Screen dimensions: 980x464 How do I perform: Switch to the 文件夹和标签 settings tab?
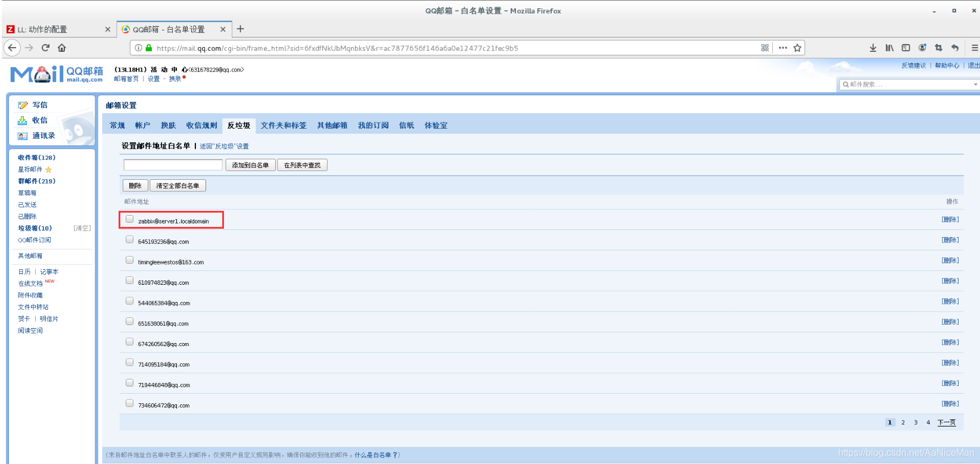(284, 126)
